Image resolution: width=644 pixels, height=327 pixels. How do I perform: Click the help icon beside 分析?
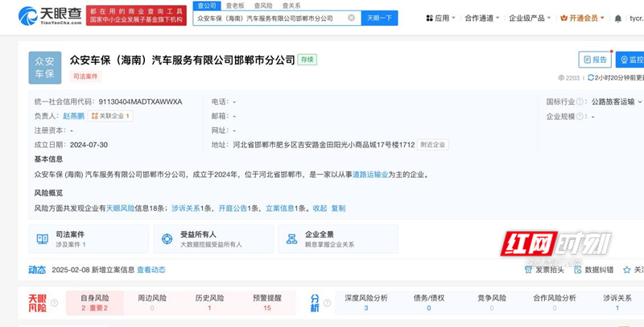click(x=328, y=303)
